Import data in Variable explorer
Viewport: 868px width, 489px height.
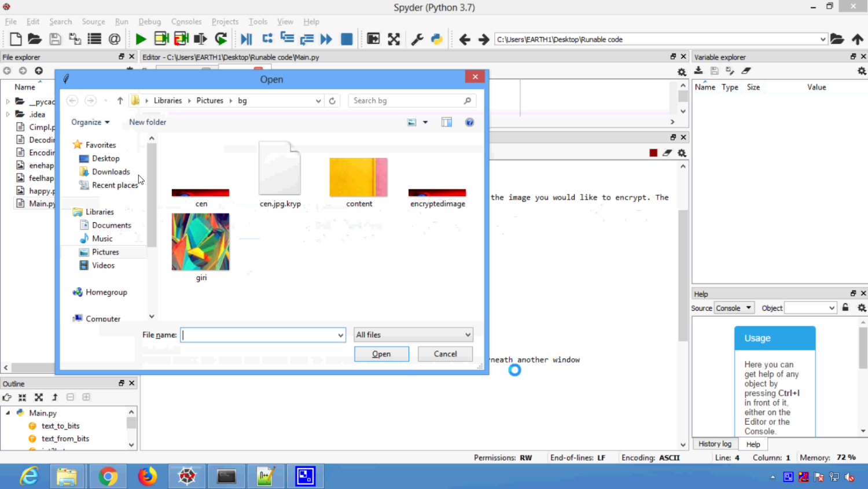(x=698, y=71)
